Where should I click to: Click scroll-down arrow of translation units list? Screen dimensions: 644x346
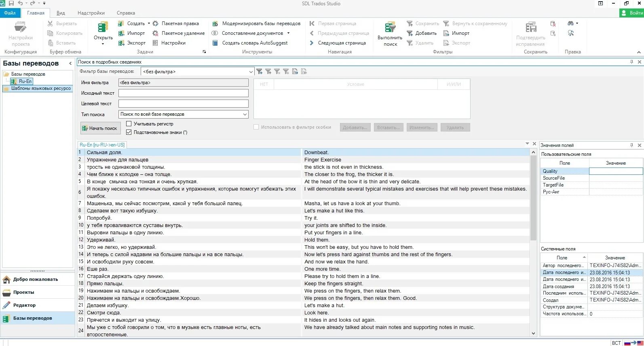coord(533,333)
